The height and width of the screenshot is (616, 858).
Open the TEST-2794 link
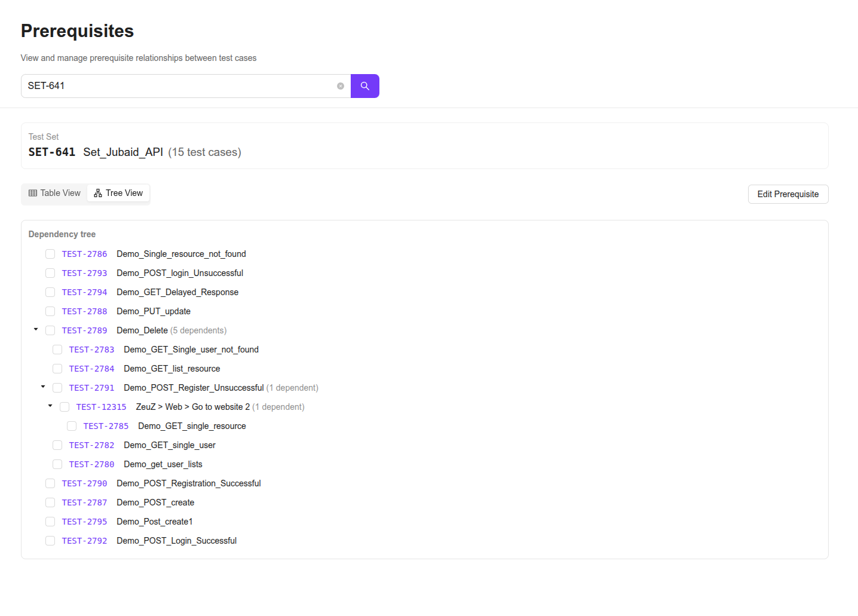tap(84, 292)
